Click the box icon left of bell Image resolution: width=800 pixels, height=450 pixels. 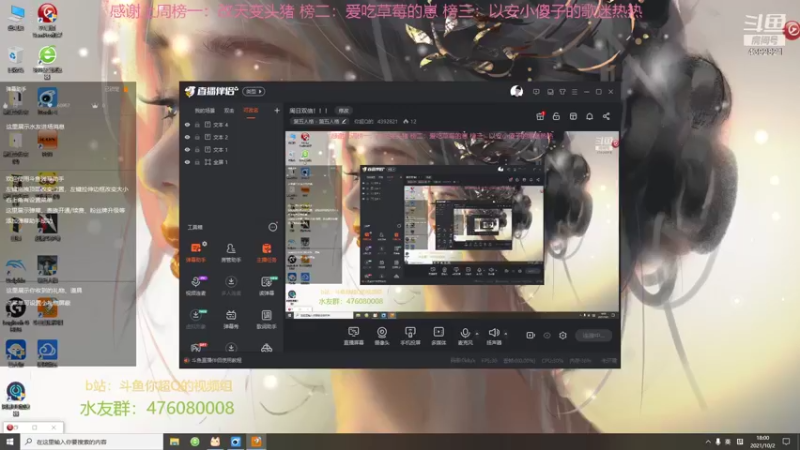click(x=573, y=116)
